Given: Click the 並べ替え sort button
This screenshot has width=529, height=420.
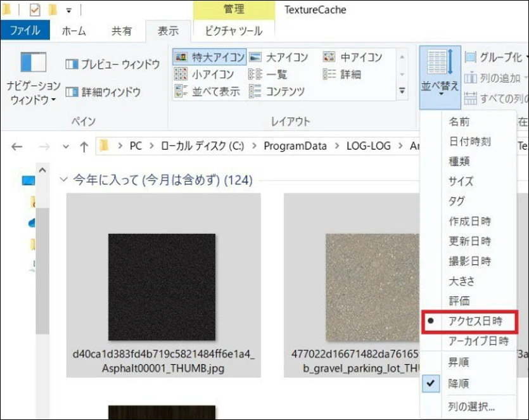Looking at the screenshot, I should click(440, 77).
